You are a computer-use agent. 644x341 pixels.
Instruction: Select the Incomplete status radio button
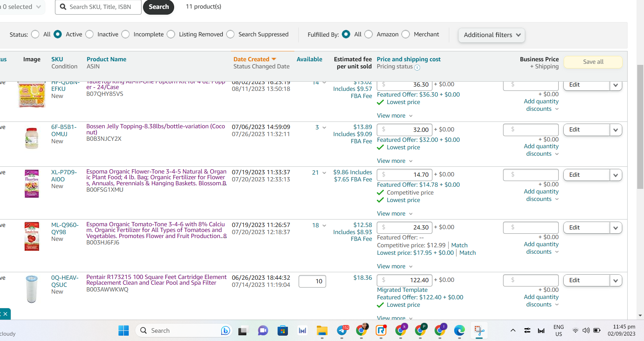click(126, 34)
